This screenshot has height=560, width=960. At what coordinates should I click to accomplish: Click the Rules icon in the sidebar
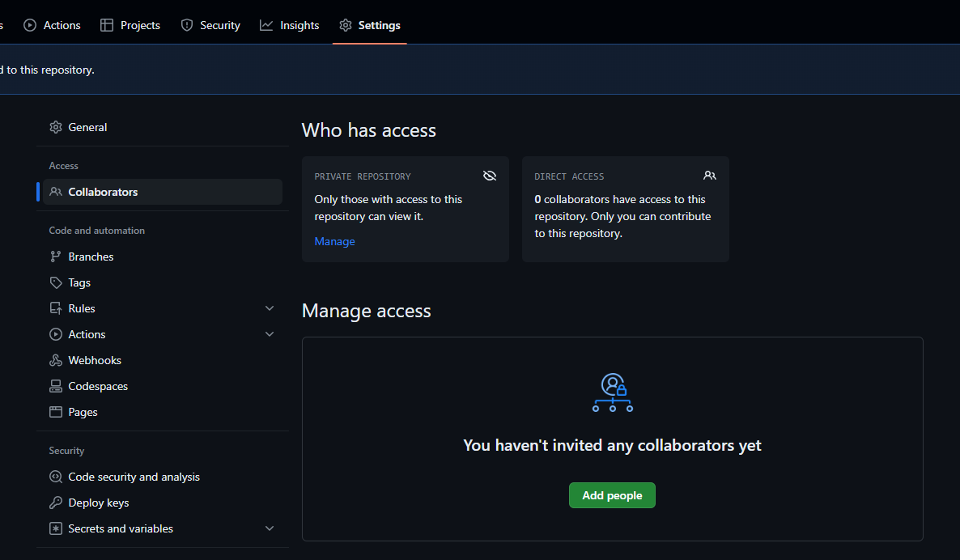[x=56, y=308]
